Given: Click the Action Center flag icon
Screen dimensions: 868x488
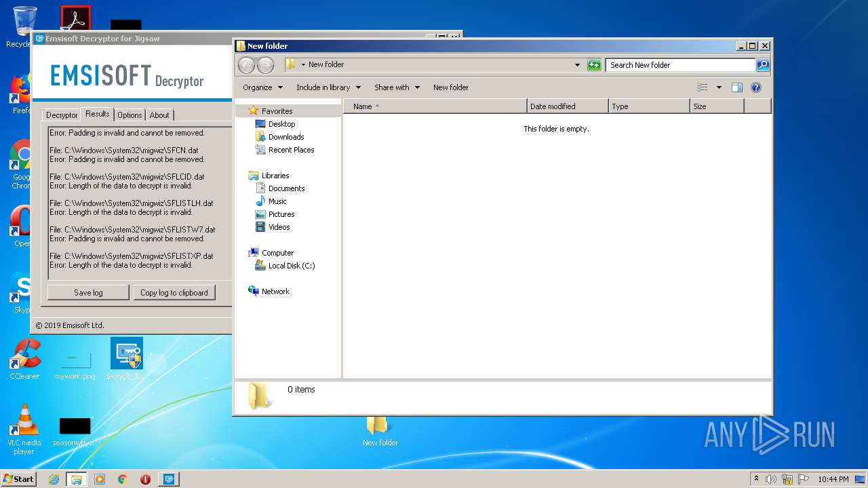Looking at the screenshot, I should coord(804,479).
